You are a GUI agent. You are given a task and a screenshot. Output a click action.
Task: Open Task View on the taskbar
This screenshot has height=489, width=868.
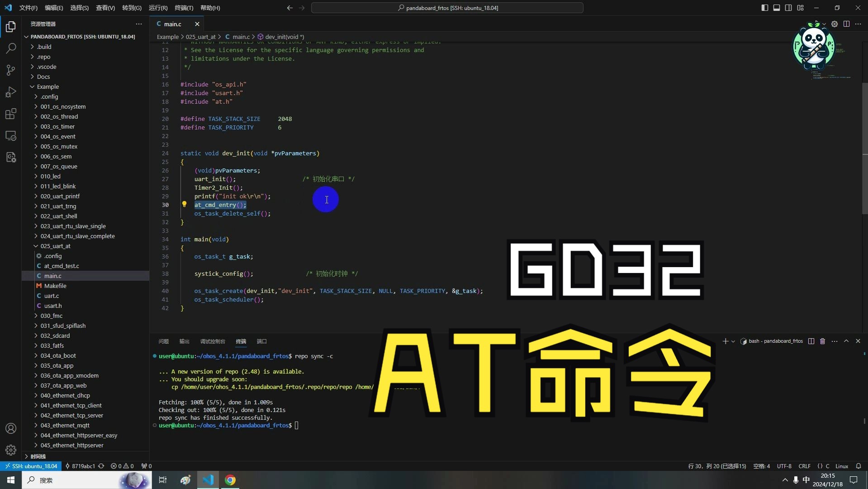pyautogui.click(x=163, y=480)
